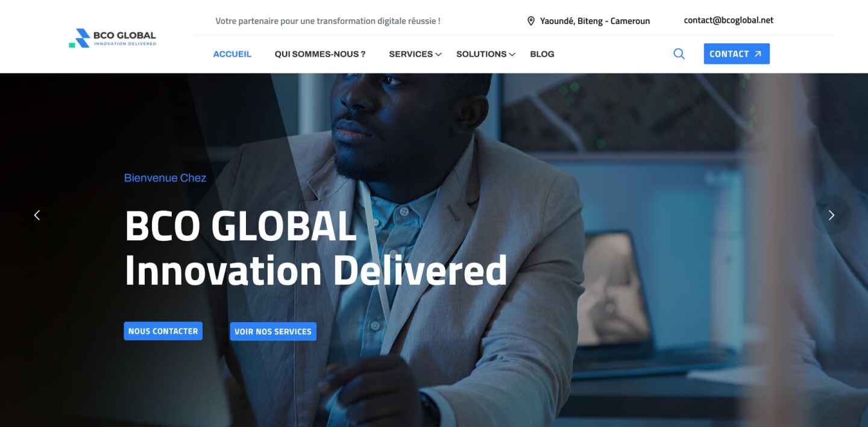Screen dimensions: 868x427
Task: Click the Nous Contacter button
Action: click(x=163, y=331)
